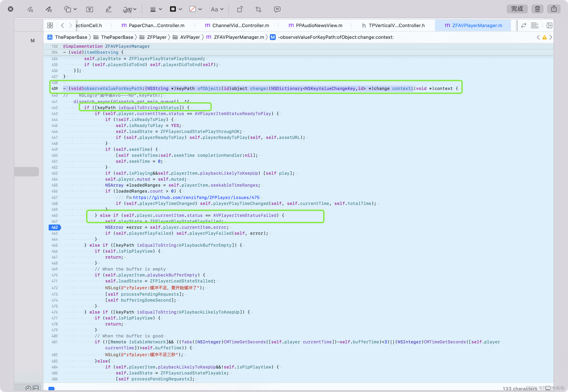Click the @implementation ZFAVPlayerManager sticky header
The height and width of the screenshot is (392, 568).
[106, 46]
